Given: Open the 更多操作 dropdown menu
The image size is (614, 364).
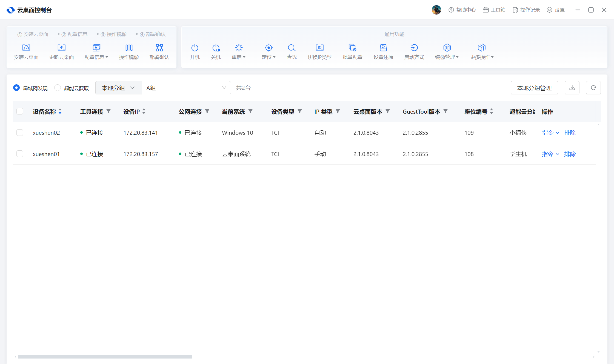Looking at the screenshot, I should click(482, 51).
